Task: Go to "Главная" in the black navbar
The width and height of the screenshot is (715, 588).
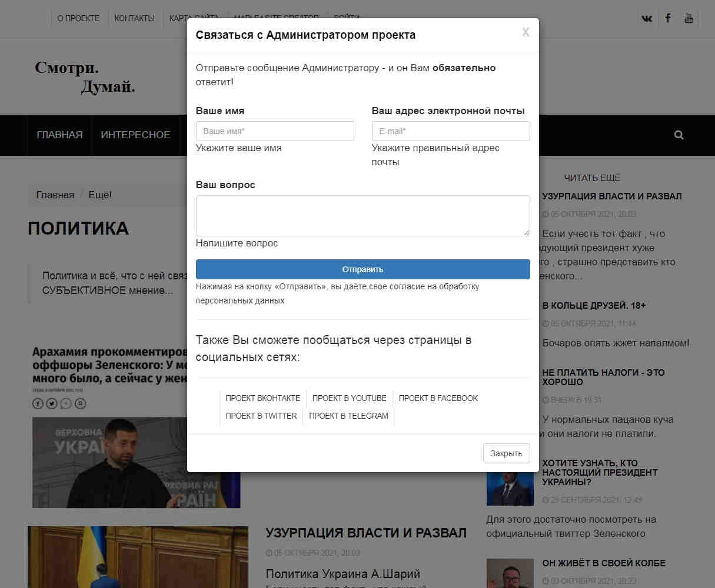Action: coord(59,135)
